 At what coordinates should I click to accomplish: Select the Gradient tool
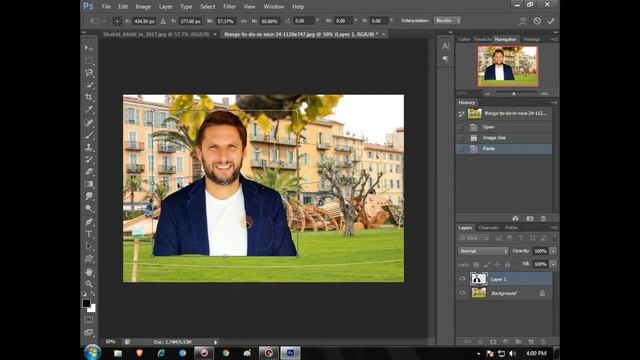[89, 184]
